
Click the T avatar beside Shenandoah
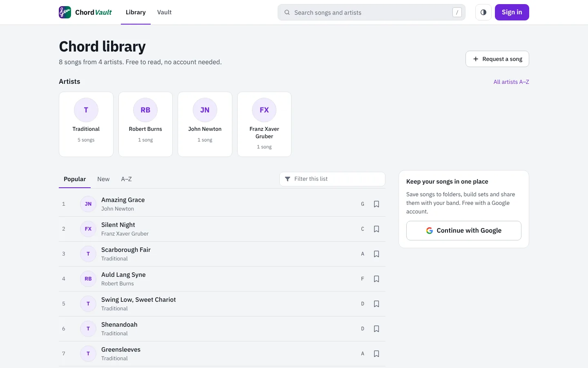(88, 329)
